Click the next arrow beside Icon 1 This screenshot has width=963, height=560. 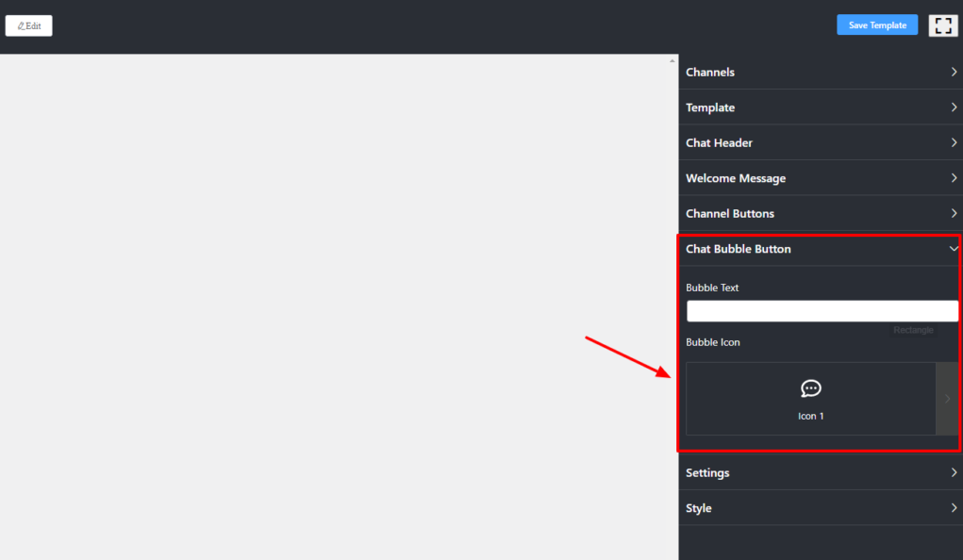click(x=947, y=398)
